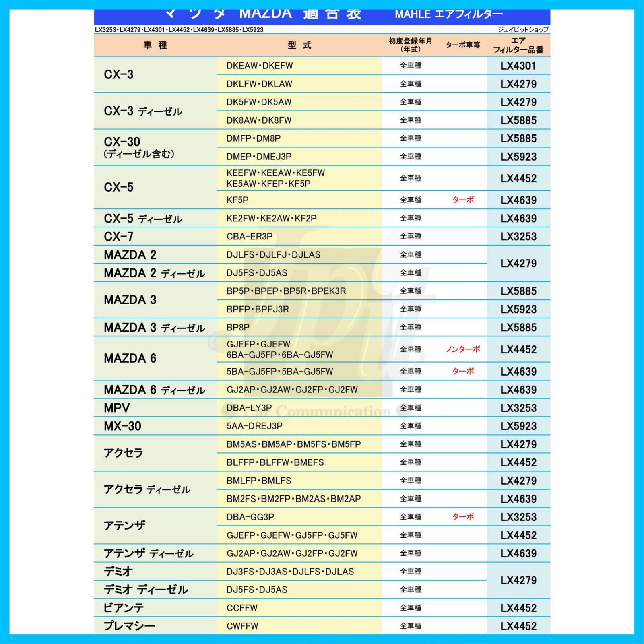This screenshot has height=644, width=644.
Task: Click part number 'LX4452' in the ビアンテ row
Action: 518,608
